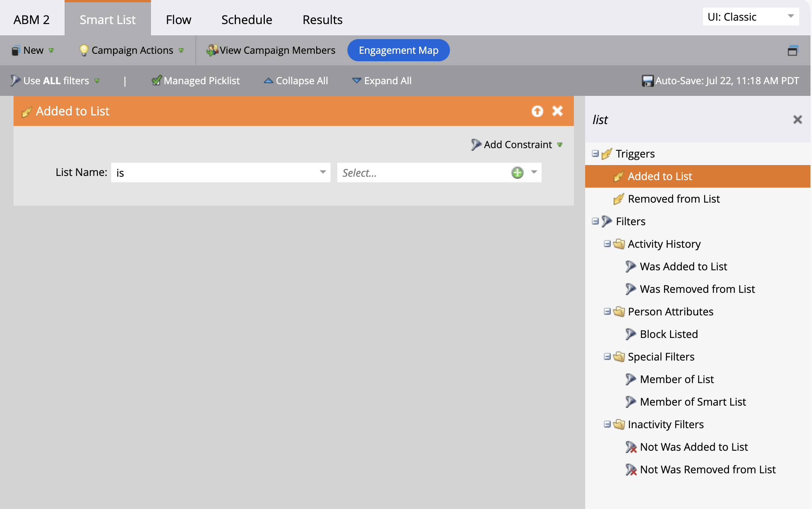Screen dimensions: 812x509
Task: Select Added to List trigger in palette
Action: click(x=698, y=176)
